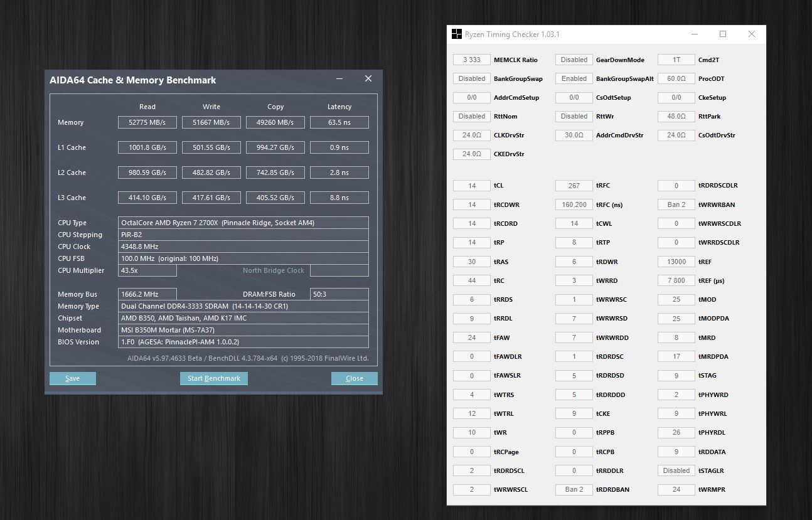
Task: Click GearDownMode Disabled field
Action: pyautogui.click(x=574, y=60)
